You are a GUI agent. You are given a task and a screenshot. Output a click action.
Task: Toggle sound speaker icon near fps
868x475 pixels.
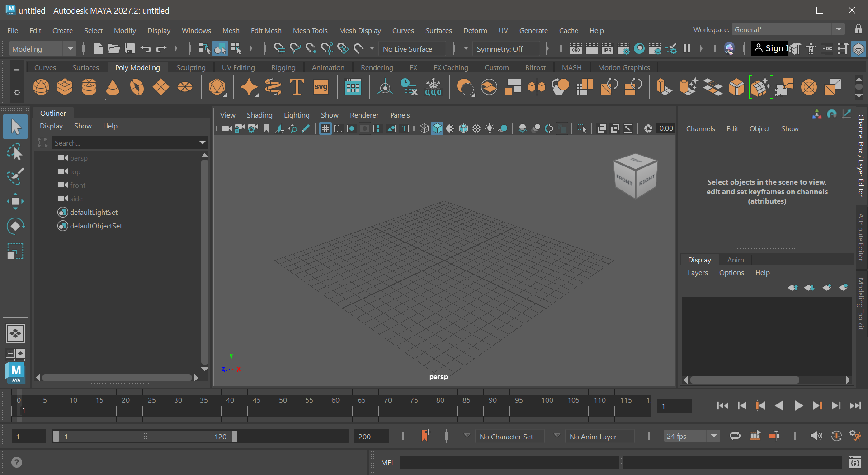[x=816, y=436]
